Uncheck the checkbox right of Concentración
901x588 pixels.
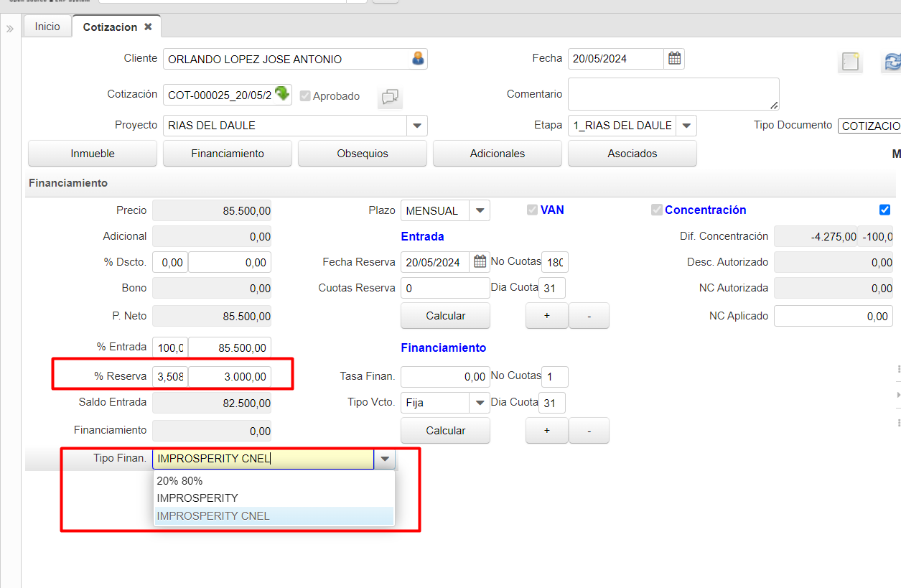click(x=884, y=210)
